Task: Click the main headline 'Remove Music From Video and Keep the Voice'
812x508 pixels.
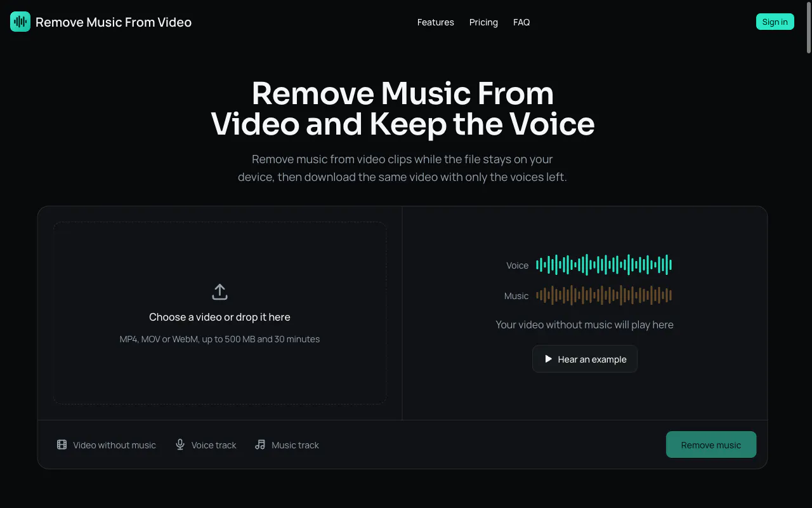Action: [x=403, y=109]
